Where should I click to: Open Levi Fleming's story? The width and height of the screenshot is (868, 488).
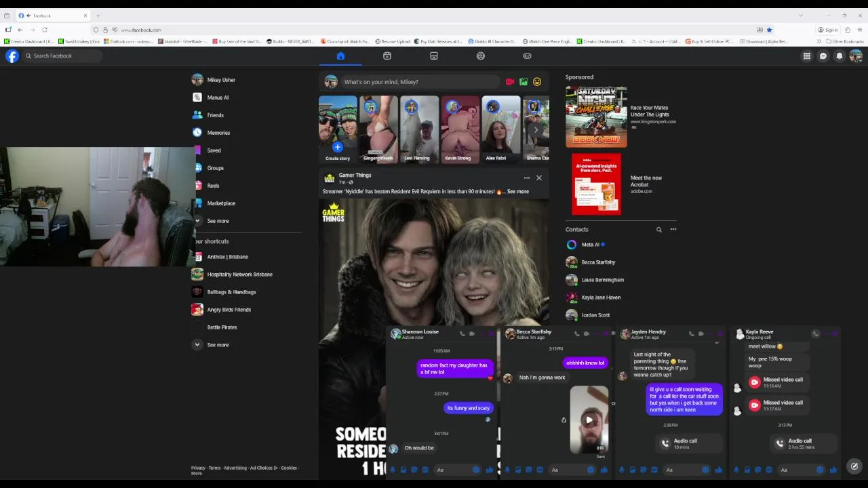419,129
